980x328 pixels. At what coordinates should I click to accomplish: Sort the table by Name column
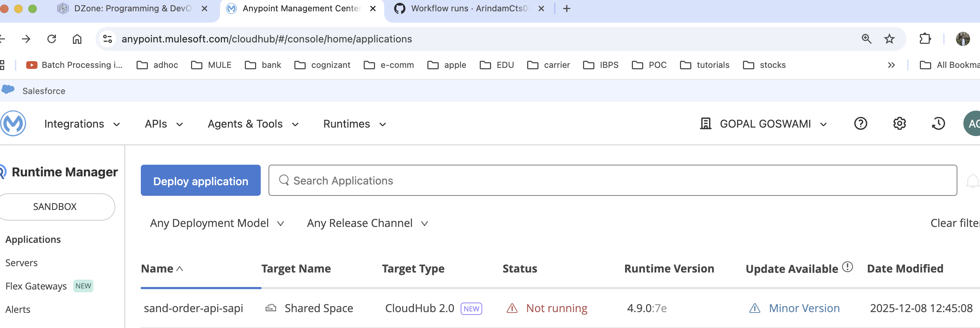point(162,269)
